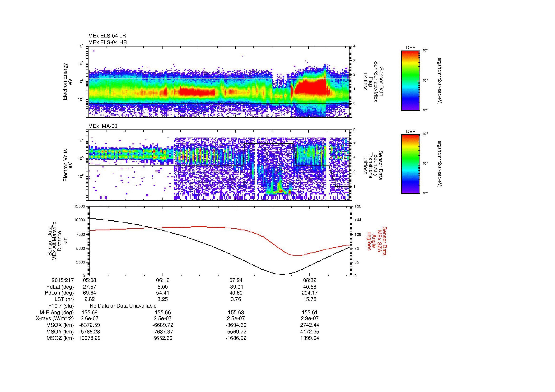555x392 pixels.
Task: Click the 'MSOZ (km)' row label
Action: coord(60,338)
